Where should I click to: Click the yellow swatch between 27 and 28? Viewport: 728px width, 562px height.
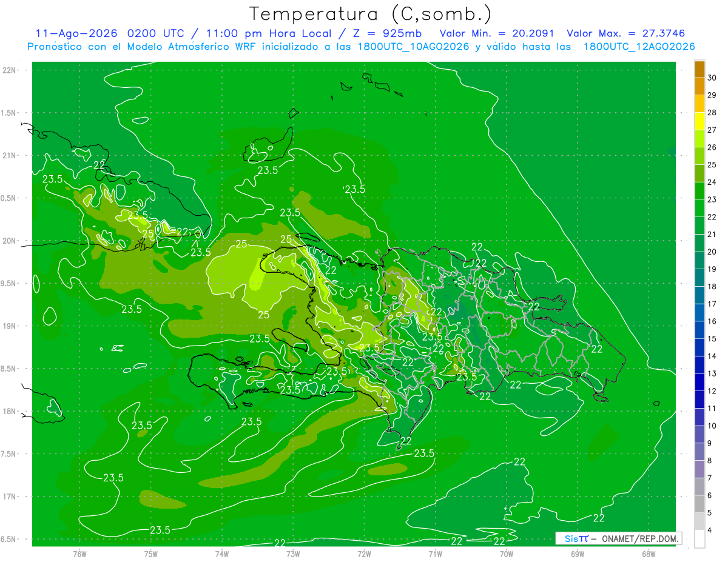699,121
